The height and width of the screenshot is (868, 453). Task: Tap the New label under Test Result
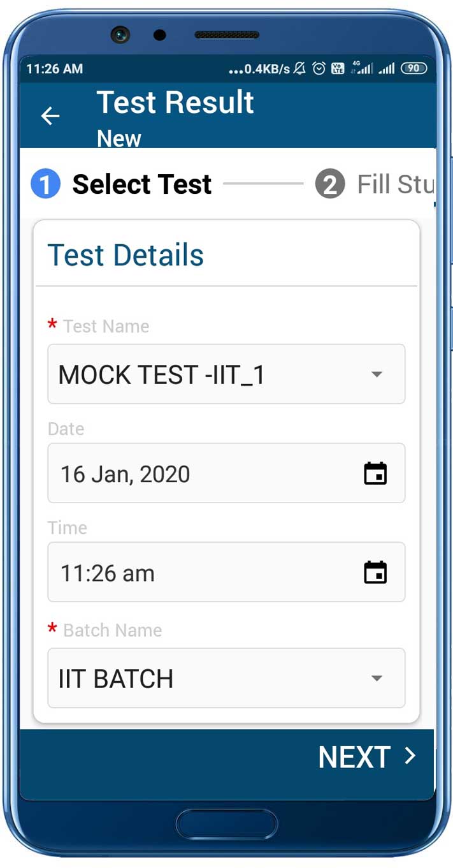(x=119, y=138)
